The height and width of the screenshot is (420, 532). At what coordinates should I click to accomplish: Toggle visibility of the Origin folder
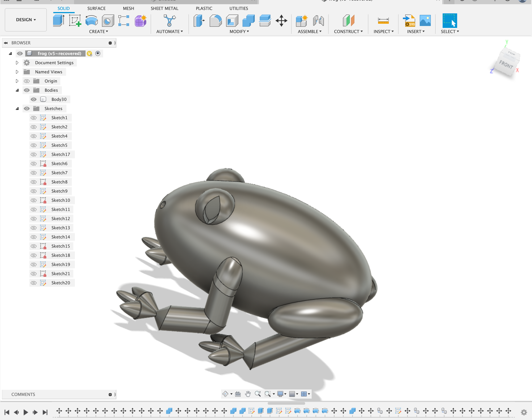click(x=27, y=81)
